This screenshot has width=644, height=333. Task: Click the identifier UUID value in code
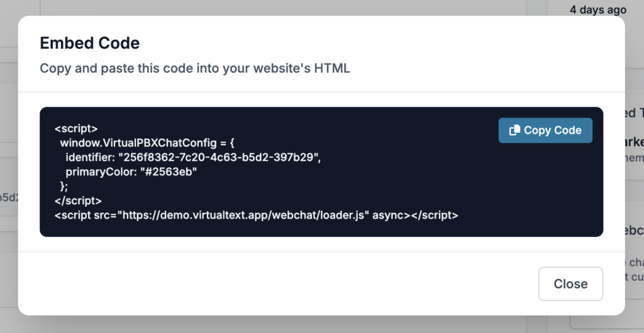pos(219,158)
